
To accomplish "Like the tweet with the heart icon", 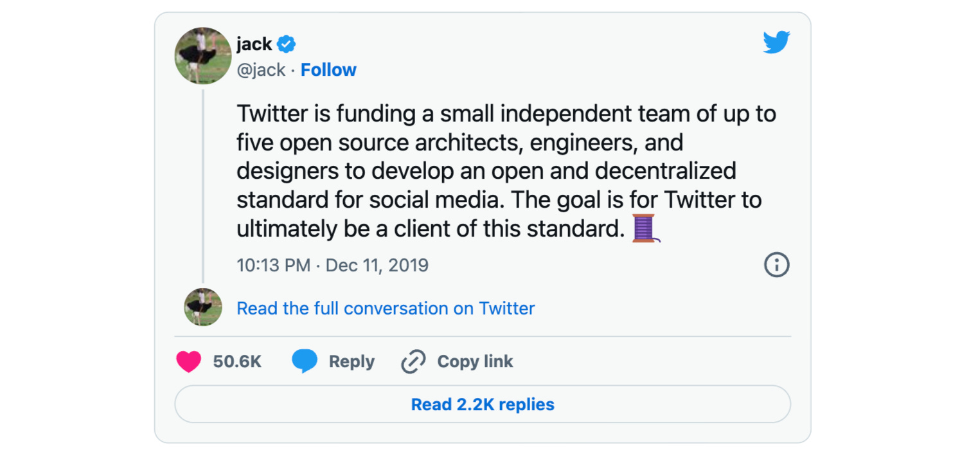I will click(188, 362).
